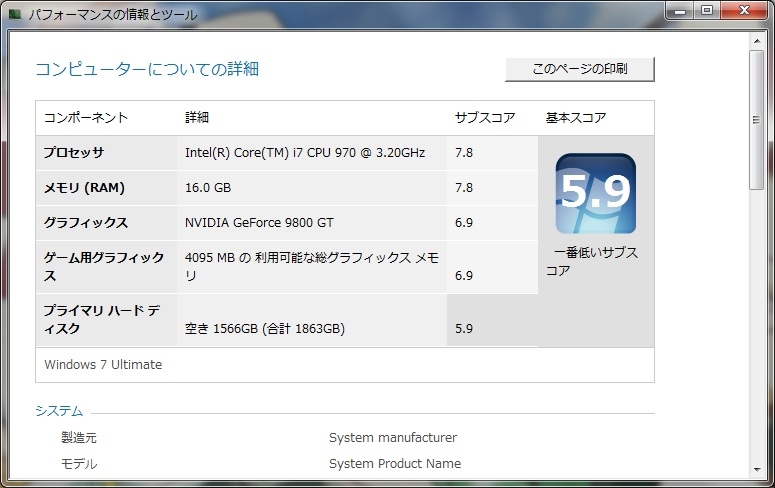775x488 pixels.
Task: Click the 一番低いサブスコア caption
Action: (592, 262)
